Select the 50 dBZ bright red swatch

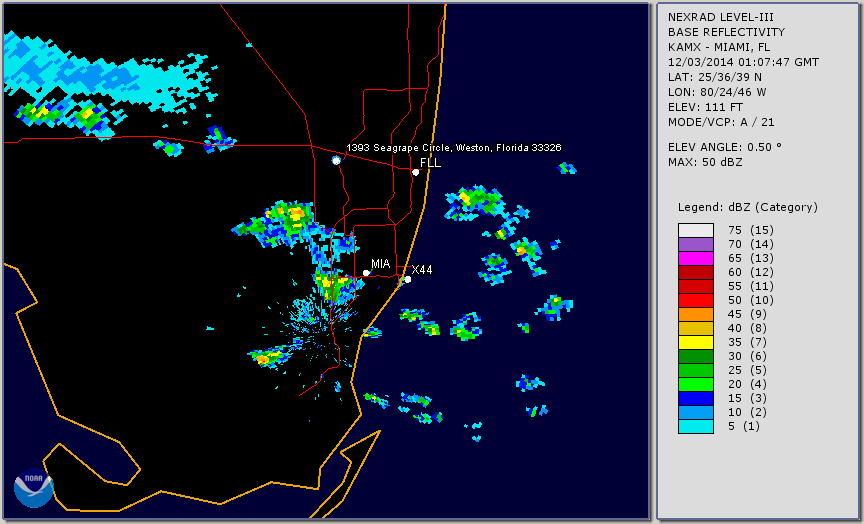[x=696, y=300]
